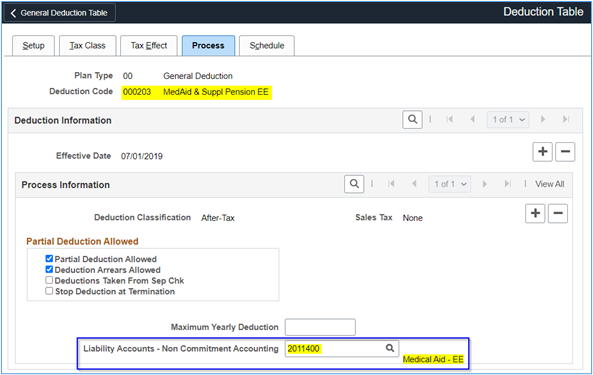593x375 pixels.
Task: Click the General Deduction plan type text
Action: [198, 76]
